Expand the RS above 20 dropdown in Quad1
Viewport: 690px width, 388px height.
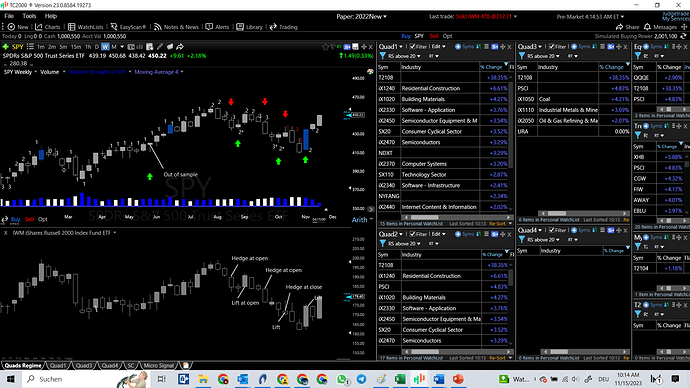coord(404,56)
